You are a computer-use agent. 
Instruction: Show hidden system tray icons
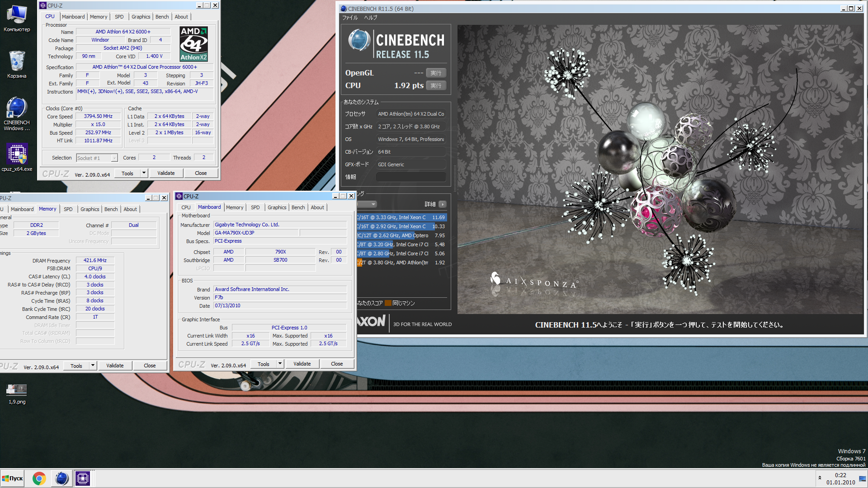coord(820,478)
